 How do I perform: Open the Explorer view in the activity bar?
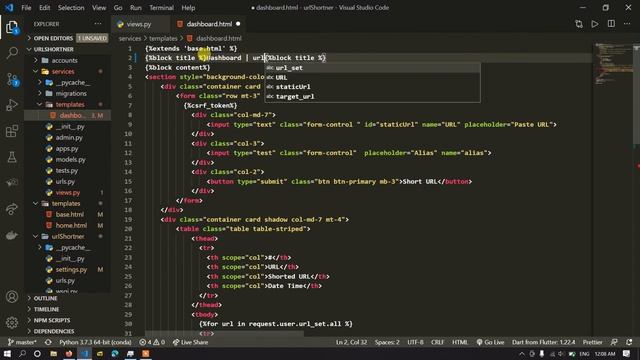coord(12,27)
